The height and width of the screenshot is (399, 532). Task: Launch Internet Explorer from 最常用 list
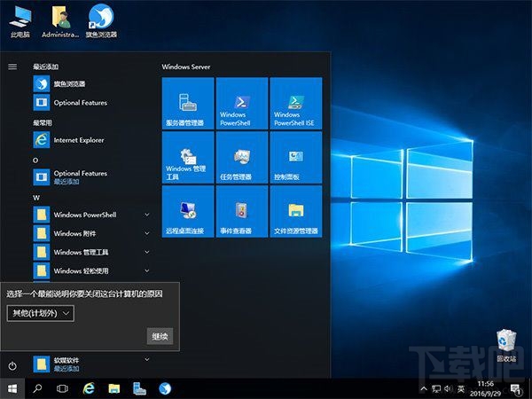tap(91, 140)
